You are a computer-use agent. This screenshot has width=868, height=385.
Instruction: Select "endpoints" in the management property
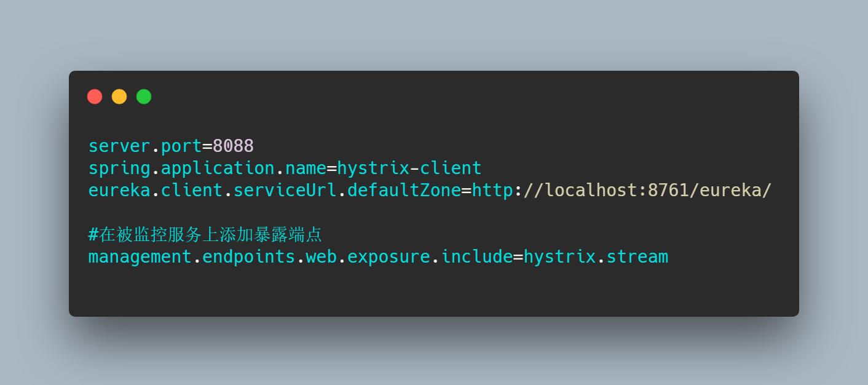[249, 256]
